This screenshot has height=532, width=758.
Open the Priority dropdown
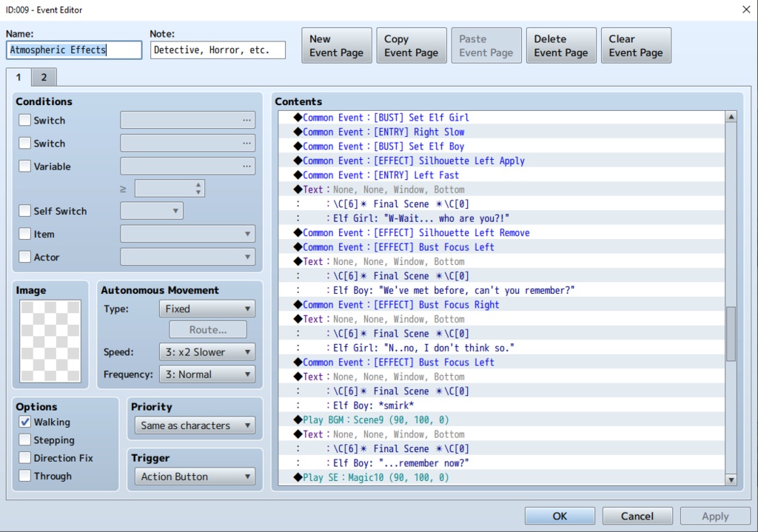[195, 425]
